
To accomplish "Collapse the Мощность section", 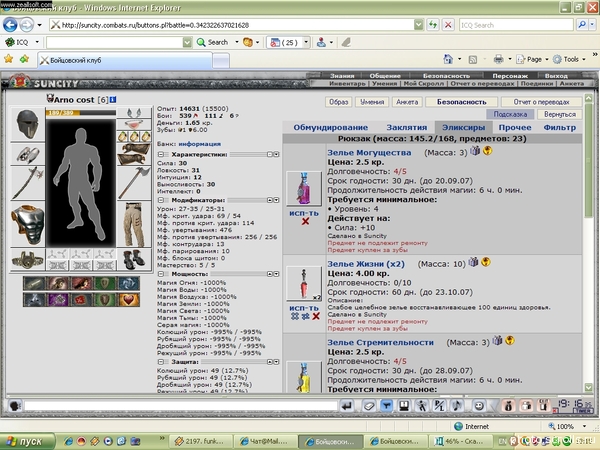I will (x=161, y=274).
